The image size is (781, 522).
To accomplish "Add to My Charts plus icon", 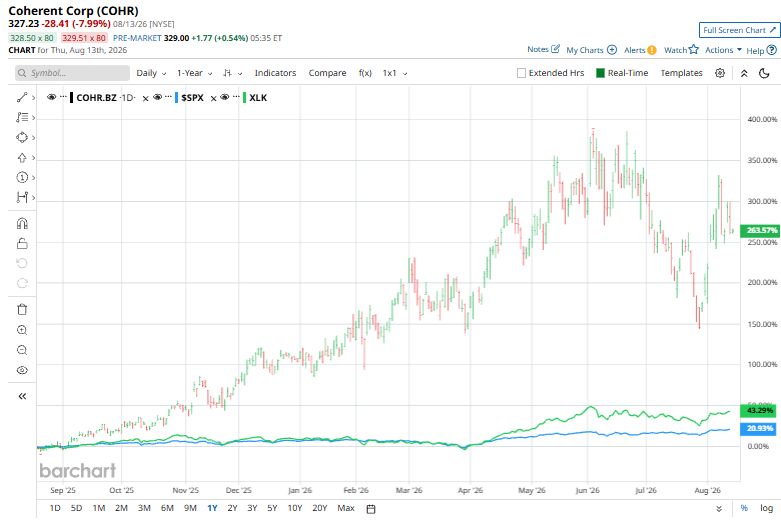I will pos(612,50).
